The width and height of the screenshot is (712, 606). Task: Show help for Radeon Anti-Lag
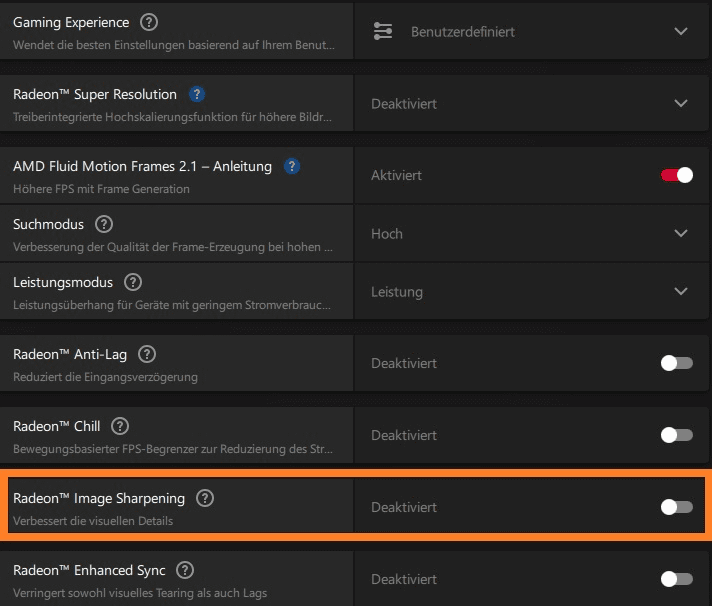tap(147, 354)
